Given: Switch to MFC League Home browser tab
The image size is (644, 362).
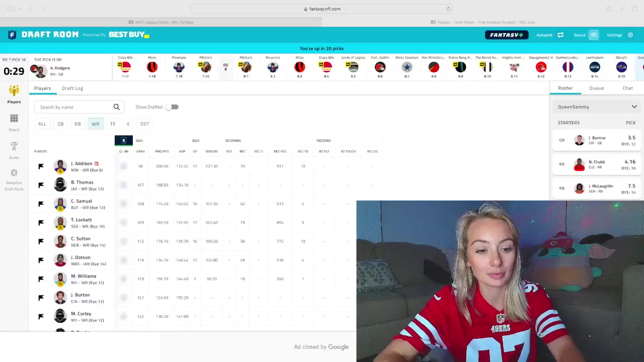Looking at the screenshot, I should (x=161, y=22).
